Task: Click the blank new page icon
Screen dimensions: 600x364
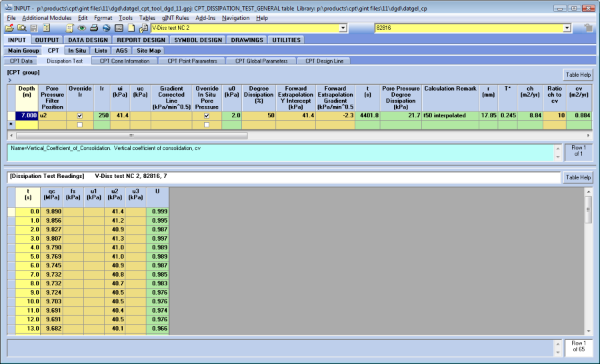Action: [131, 28]
